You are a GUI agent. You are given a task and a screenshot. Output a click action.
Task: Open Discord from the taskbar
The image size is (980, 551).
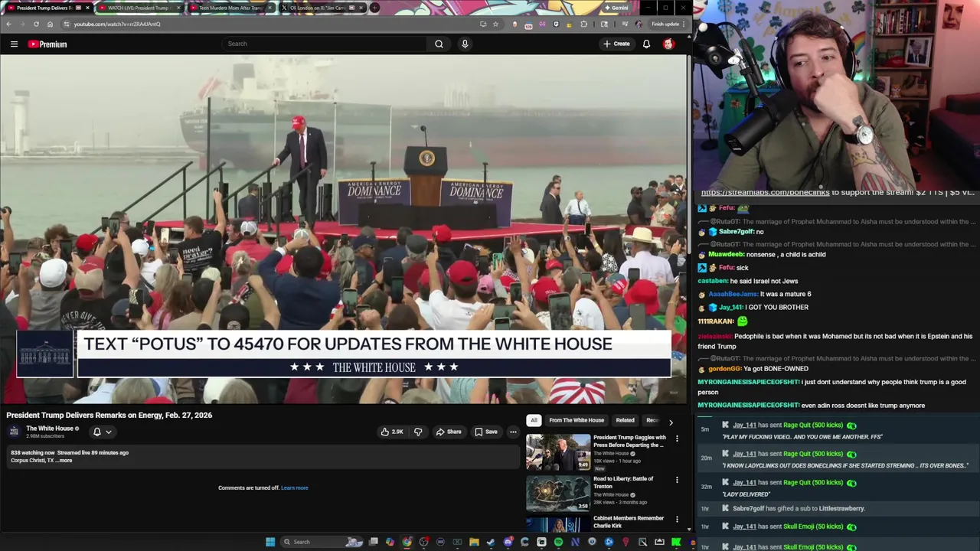tap(508, 542)
